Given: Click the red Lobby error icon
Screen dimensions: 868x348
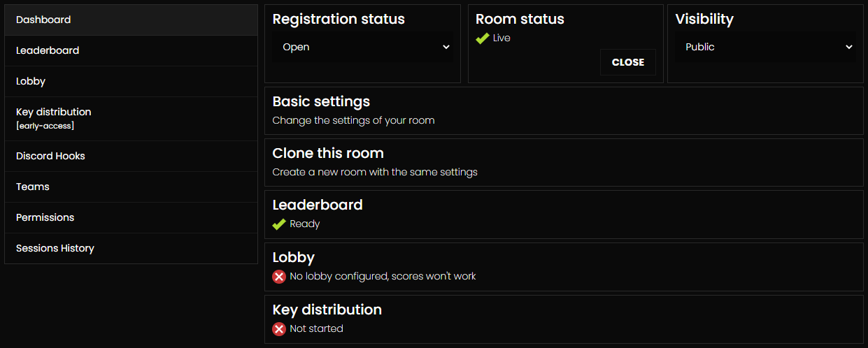Looking at the screenshot, I should coord(279,277).
